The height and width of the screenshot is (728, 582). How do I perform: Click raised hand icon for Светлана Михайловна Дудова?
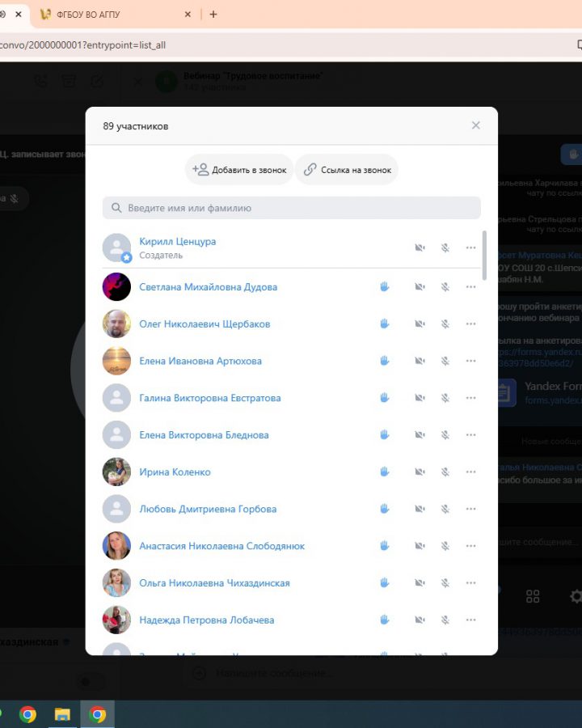pyautogui.click(x=385, y=286)
